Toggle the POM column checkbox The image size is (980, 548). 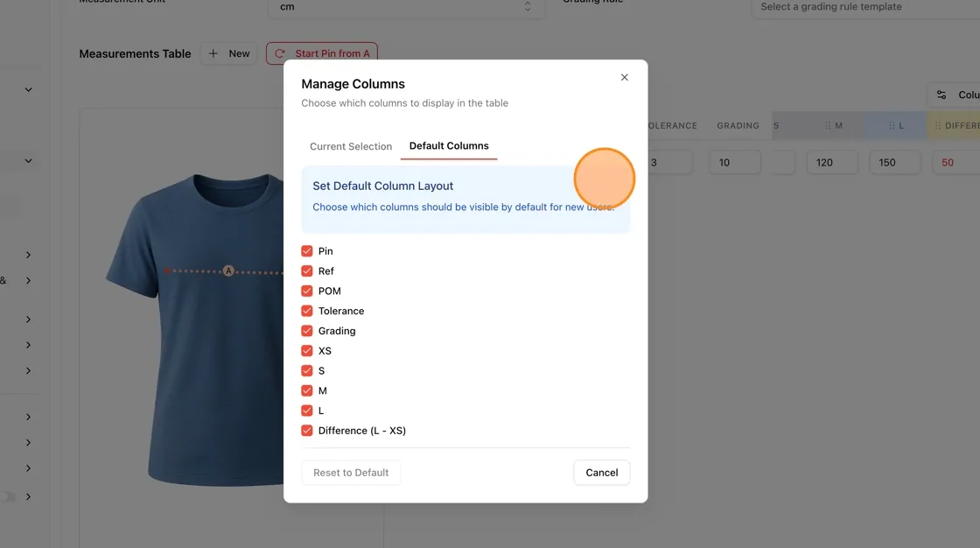coord(307,291)
